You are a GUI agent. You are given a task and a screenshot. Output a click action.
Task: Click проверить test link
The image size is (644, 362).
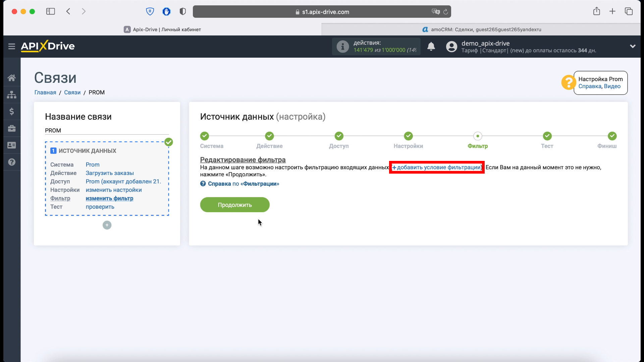point(100,207)
